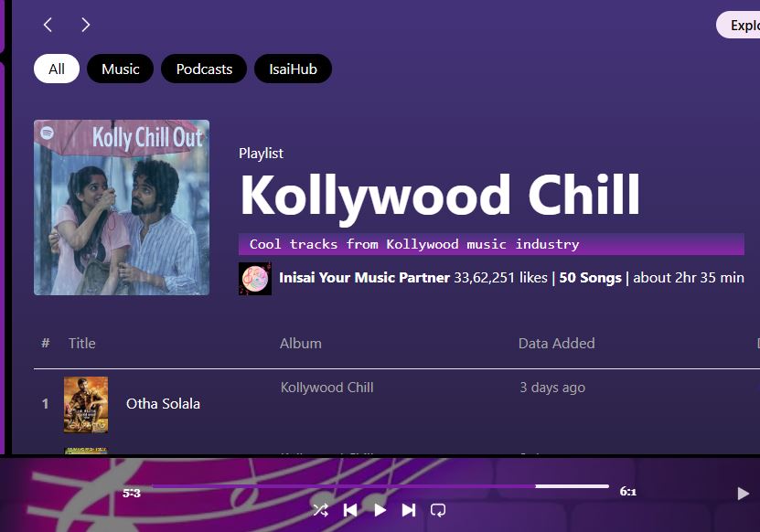Screen dimensions: 760x532
Task: Switch to the Music filter
Action: click(120, 69)
